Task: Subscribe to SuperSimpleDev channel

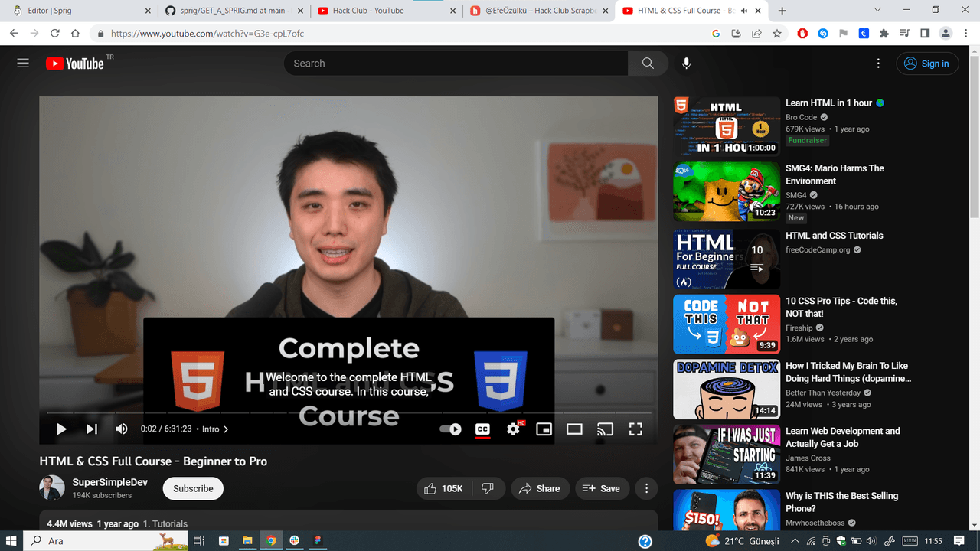Action: pos(193,488)
